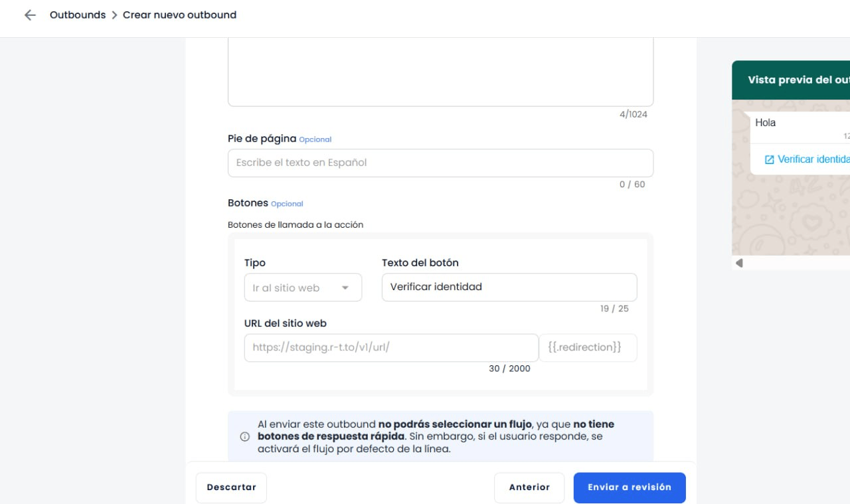
Task: Submit with Enviar a revisión
Action: tap(630, 487)
